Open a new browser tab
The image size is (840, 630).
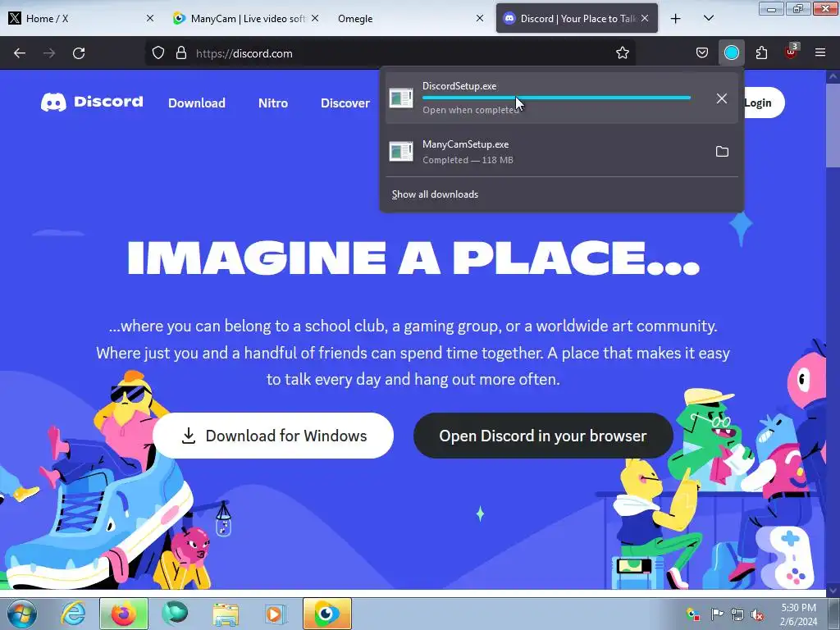coord(676,19)
